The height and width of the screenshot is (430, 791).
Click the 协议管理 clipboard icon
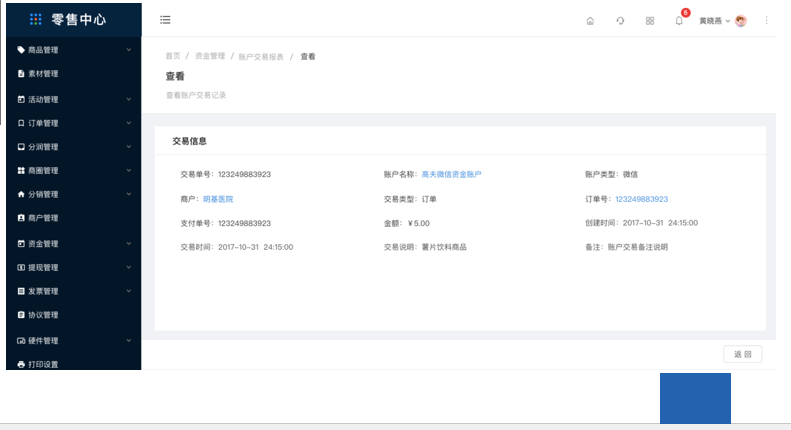pyautogui.click(x=21, y=315)
